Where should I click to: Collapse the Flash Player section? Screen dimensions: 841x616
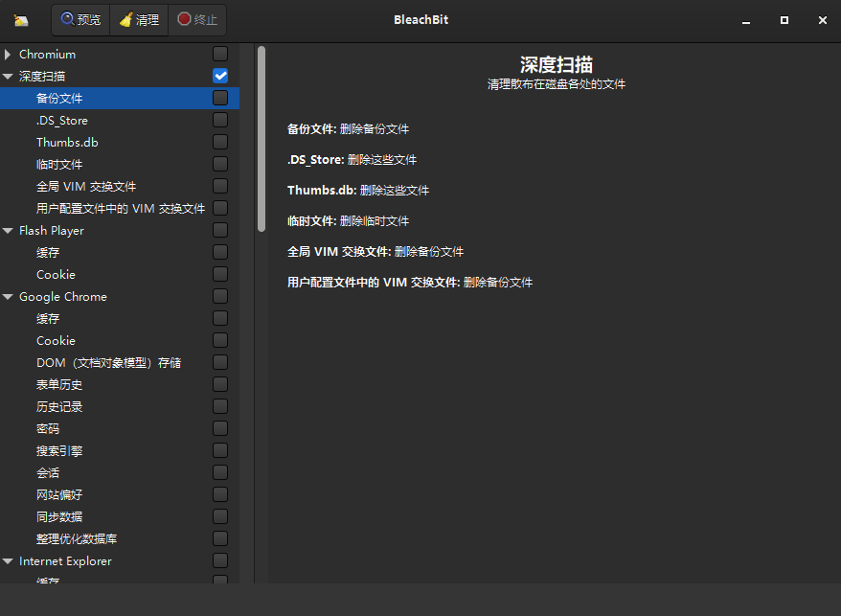(x=8, y=231)
